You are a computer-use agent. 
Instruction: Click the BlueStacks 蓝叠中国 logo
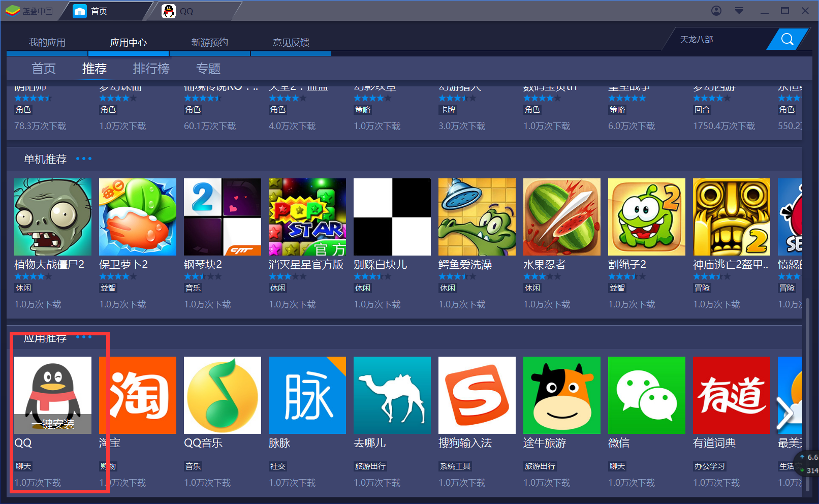click(x=29, y=11)
